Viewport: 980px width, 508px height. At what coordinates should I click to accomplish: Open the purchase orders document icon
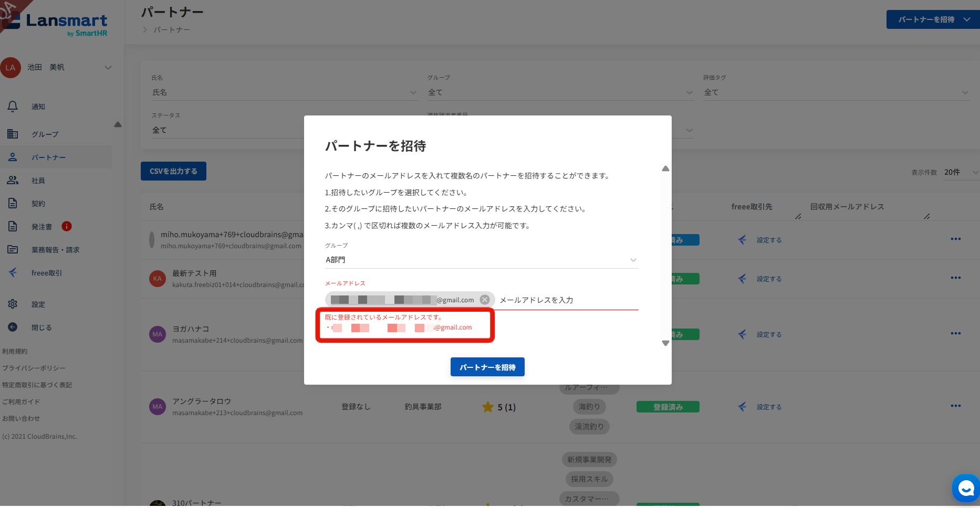(13, 226)
